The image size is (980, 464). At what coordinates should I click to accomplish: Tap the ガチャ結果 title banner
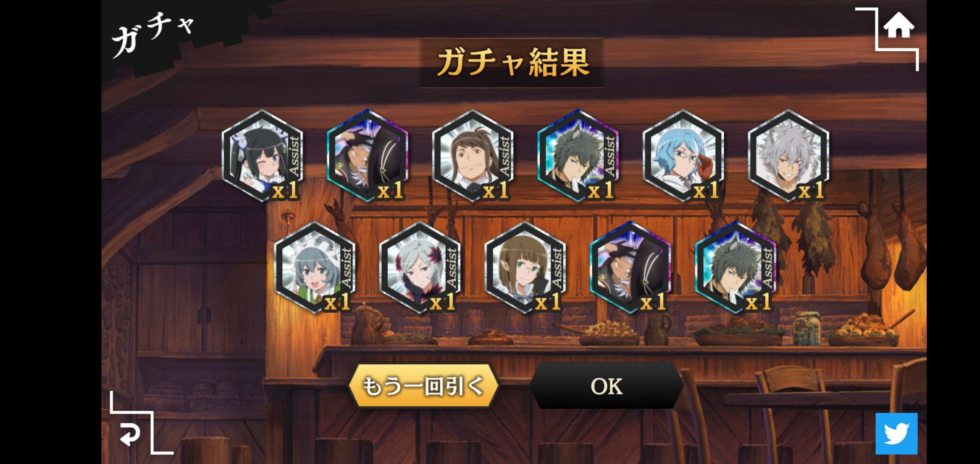click(512, 63)
